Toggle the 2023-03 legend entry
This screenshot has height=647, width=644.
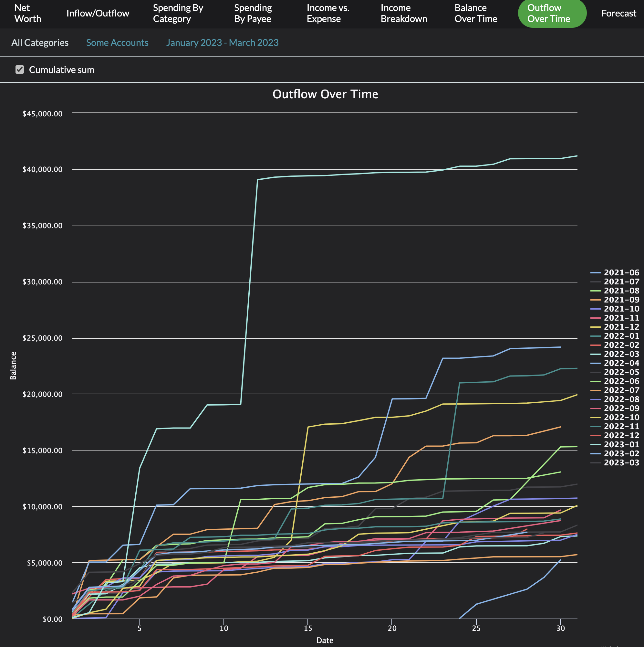pos(621,462)
